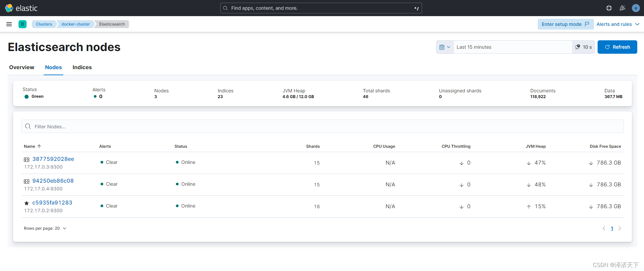Sort by JVM Heap column header

(x=536, y=146)
